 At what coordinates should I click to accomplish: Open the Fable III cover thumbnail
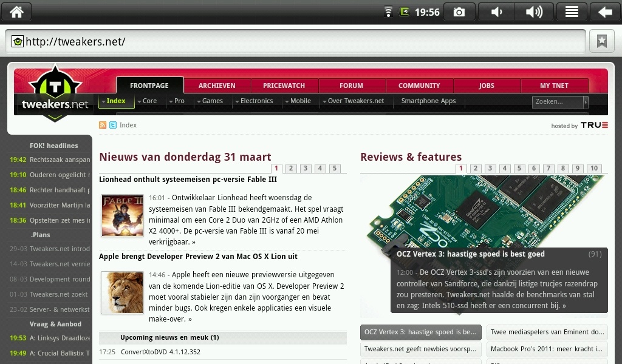pos(122,215)
